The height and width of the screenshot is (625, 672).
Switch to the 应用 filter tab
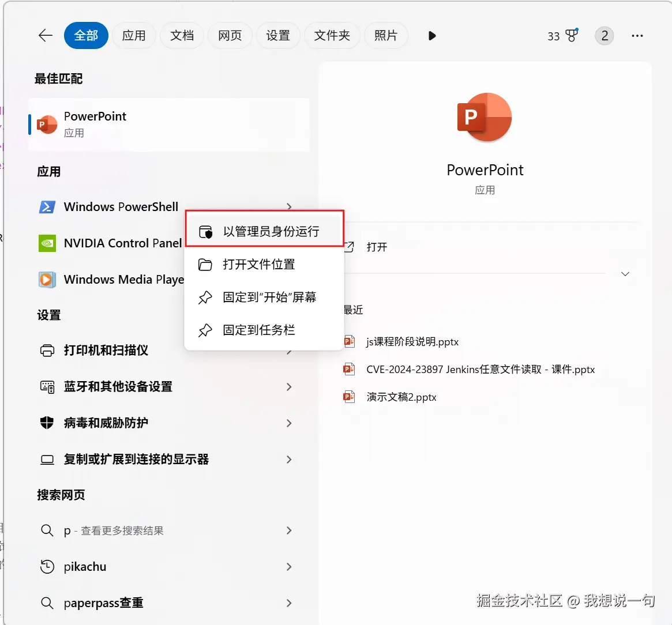point(134,36)
